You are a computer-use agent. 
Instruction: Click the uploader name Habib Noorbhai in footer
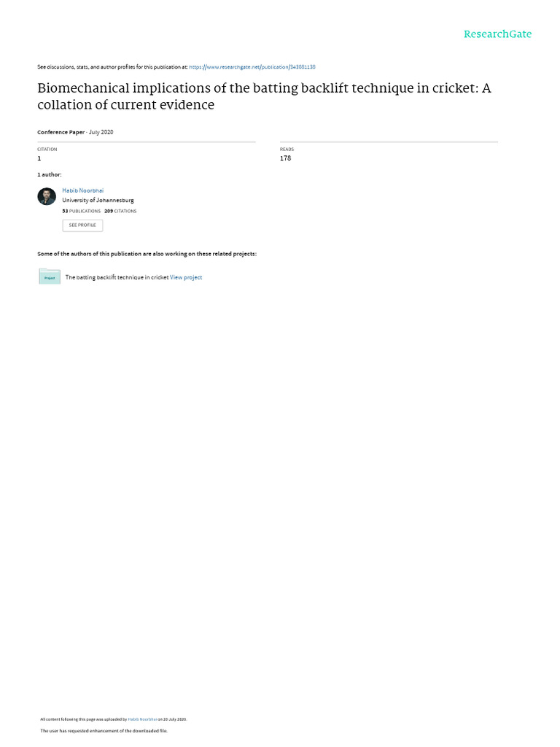pos(142,719)
